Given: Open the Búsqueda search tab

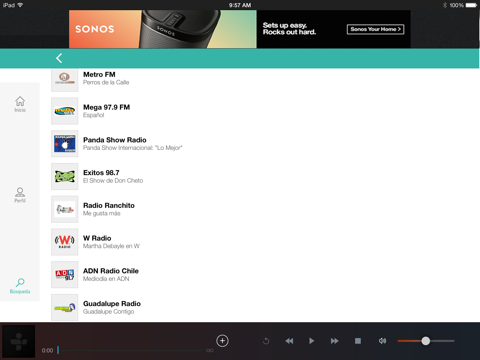Looking at the screenshot, I should pyautogui.click(x=20, y=286).
